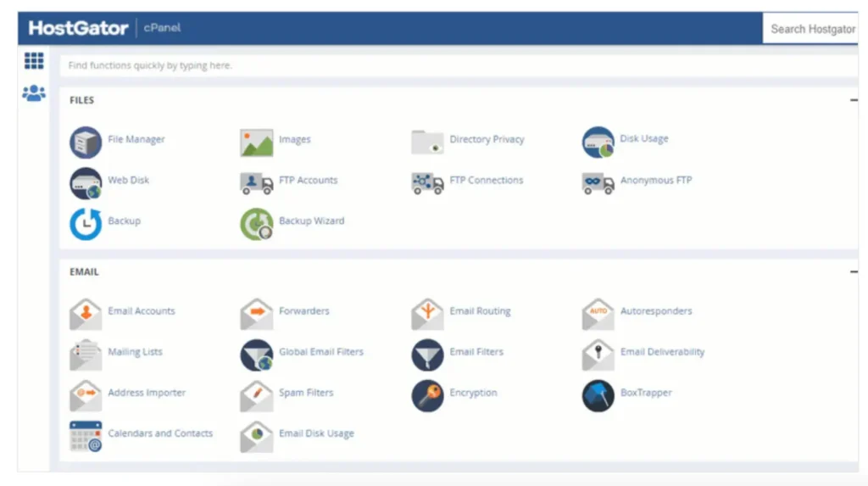
Task: Open the Mailing Lists icon
Action: 86,355
